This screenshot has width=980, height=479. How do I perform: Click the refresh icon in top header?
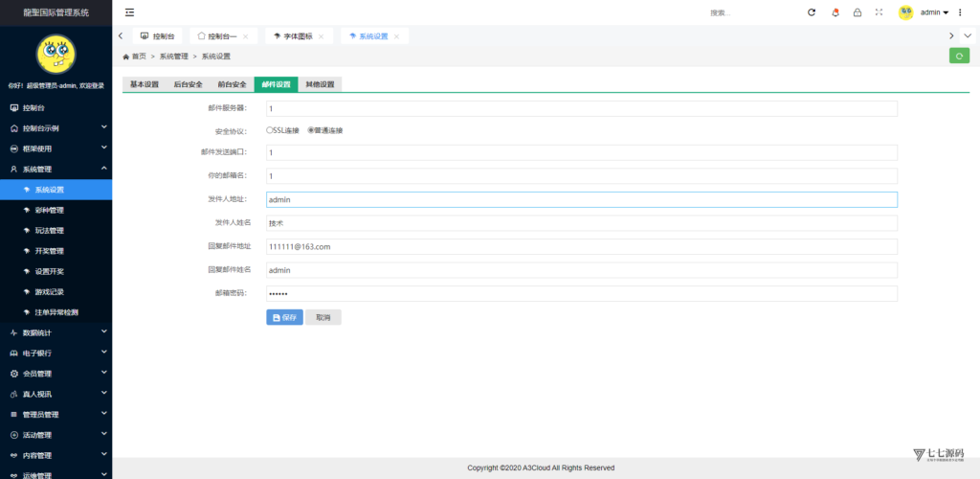click(x=812, y=12)
